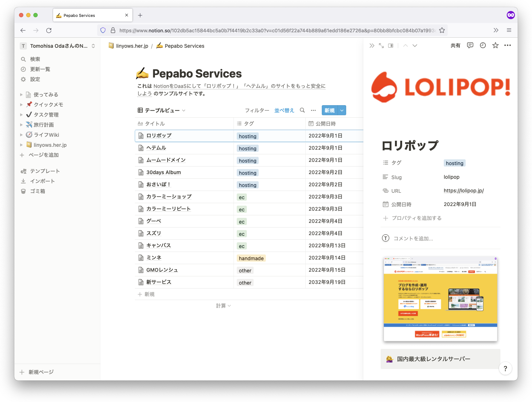532x402 pixels.
Task: View page history via the clock icon
Action: pos(482,45)
